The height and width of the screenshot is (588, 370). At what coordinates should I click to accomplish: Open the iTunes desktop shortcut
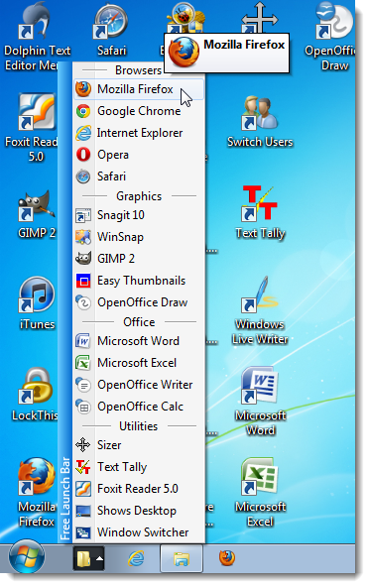[37, 302]
